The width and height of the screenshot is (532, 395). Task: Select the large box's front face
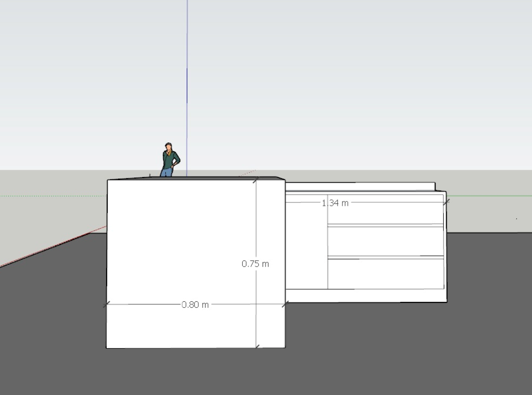(x=180, y=234)
